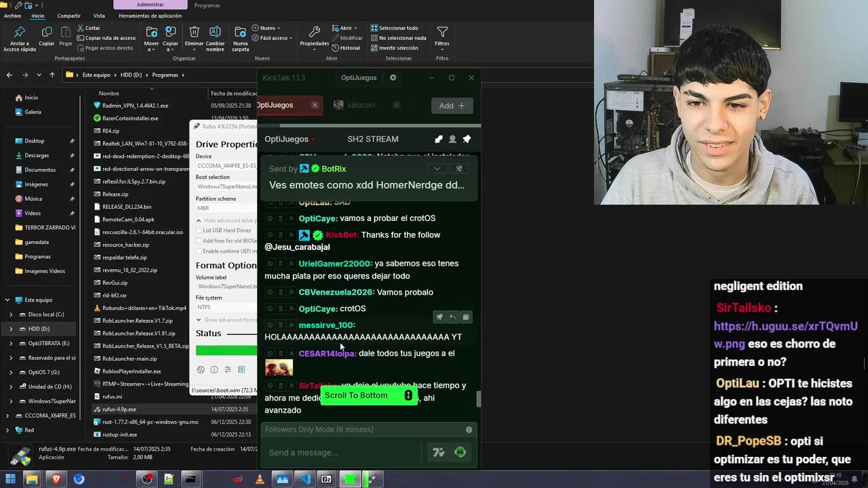This screenshot has width=868, height=488.
Task: Click Seleccionar todo in ribbon
Action: point(394,28)
